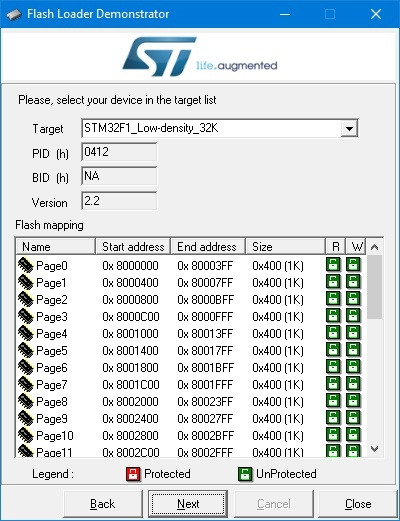Click the red Protected legend icon
This screenshot has width=400, height=521.
tap(133, 474)
